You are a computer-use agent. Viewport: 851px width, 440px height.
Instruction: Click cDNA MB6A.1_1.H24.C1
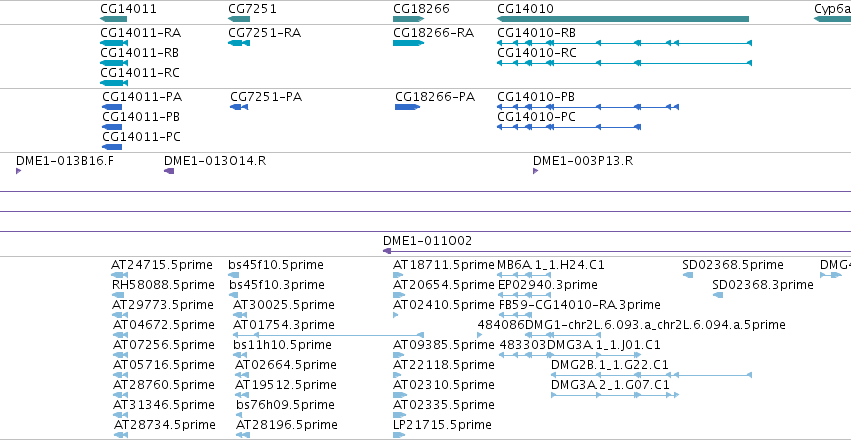[x=551, y=265]
